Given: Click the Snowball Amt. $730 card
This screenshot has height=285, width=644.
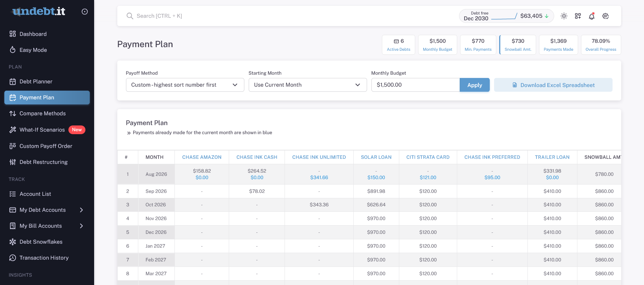Looking at the screenshot, I should (518, 45).
